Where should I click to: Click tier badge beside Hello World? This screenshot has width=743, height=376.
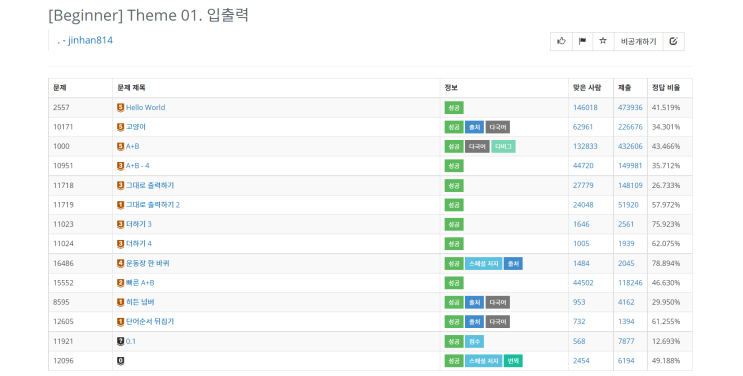[120, 108]
